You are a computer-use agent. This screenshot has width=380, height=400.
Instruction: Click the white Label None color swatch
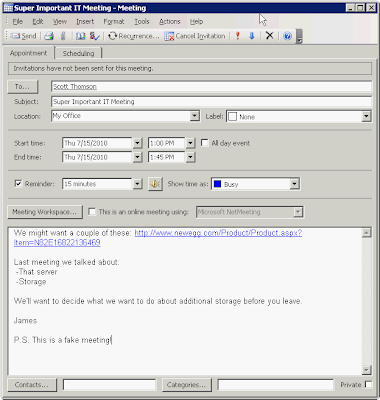pos(233,117)
